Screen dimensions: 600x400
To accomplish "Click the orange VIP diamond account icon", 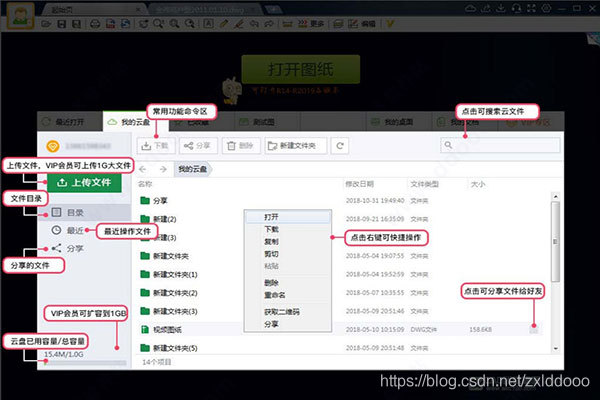I will tap(52, 146).
